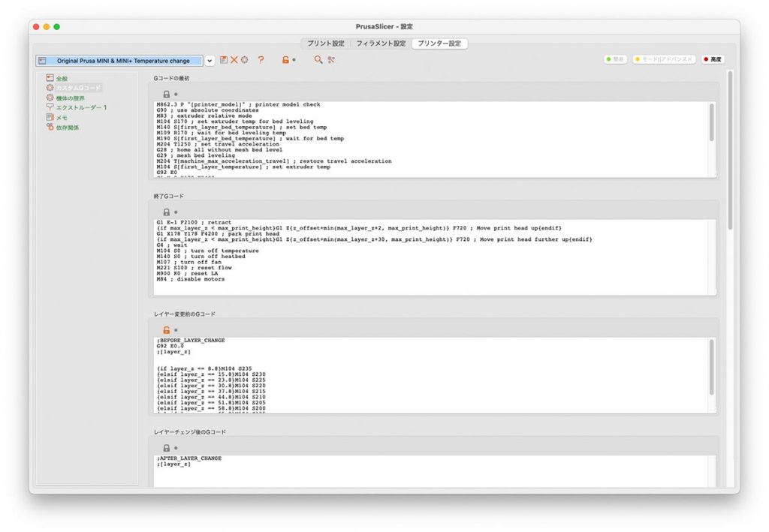Save the current printer preset
Image resolution: width=769 pixels, height=532 pixels.
(224, 60)
